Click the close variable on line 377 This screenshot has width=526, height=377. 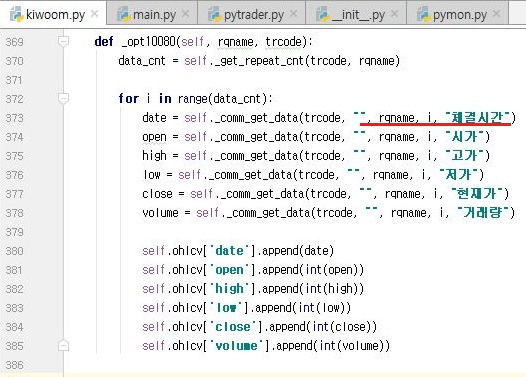click(157, 194)
